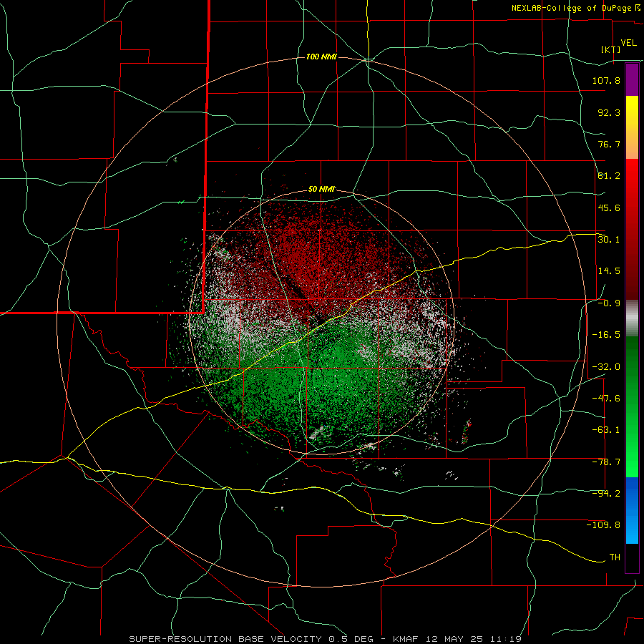The image size is (644, 644).
Task: Click the -47.6 legend value
Action: [x=606, y=399]
